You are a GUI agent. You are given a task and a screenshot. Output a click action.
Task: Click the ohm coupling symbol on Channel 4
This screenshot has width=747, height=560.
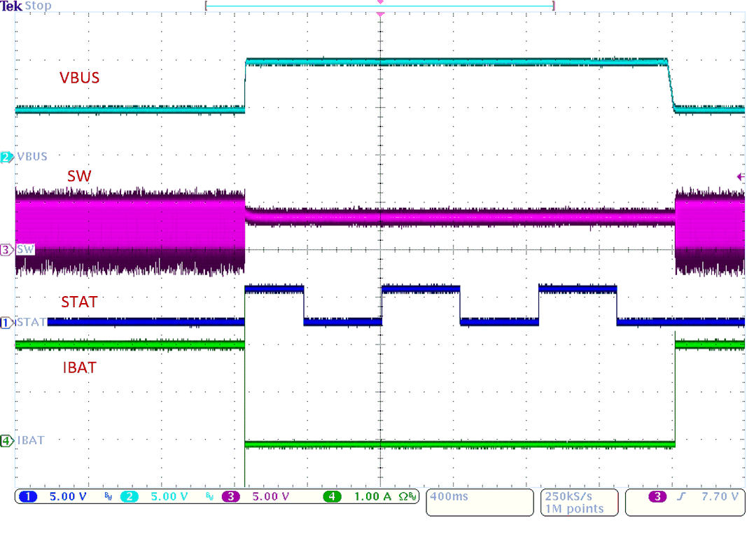(x=403, y=496)
